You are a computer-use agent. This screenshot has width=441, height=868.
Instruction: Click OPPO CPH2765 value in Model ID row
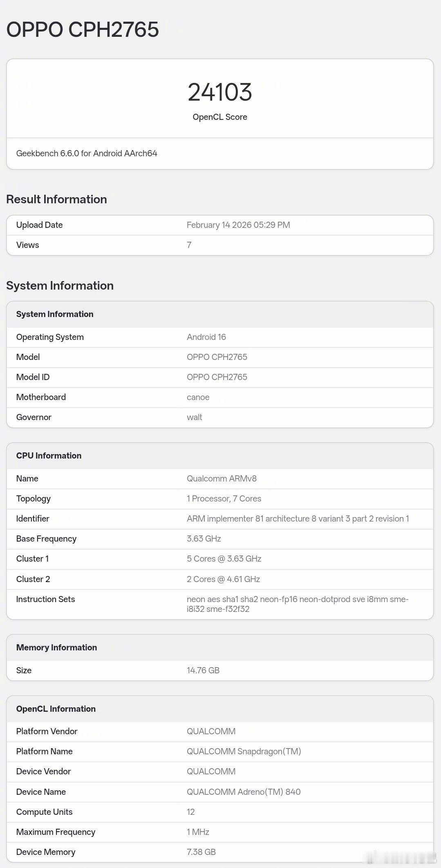point(217,377)
